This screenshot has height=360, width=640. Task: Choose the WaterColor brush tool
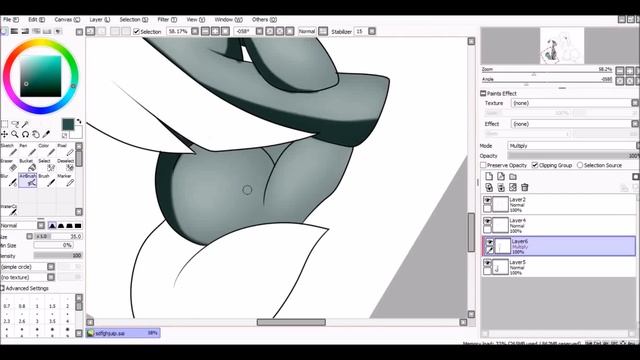[x=9, y=210]
